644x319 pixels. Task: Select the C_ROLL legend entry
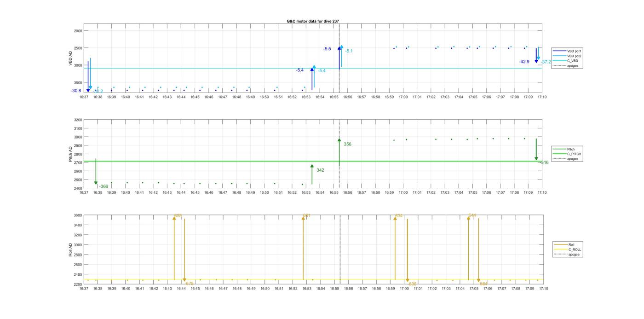[568, 249]
